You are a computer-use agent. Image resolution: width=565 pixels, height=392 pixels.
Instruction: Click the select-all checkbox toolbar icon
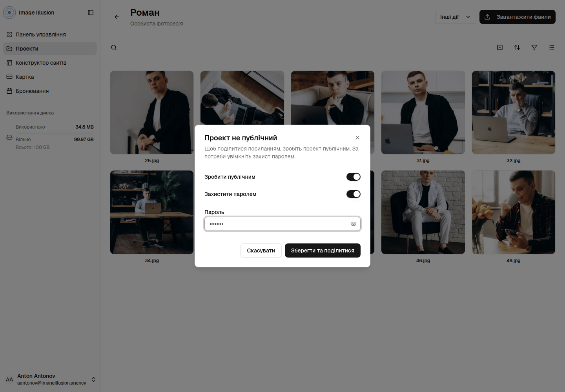(x=500, y=47)
